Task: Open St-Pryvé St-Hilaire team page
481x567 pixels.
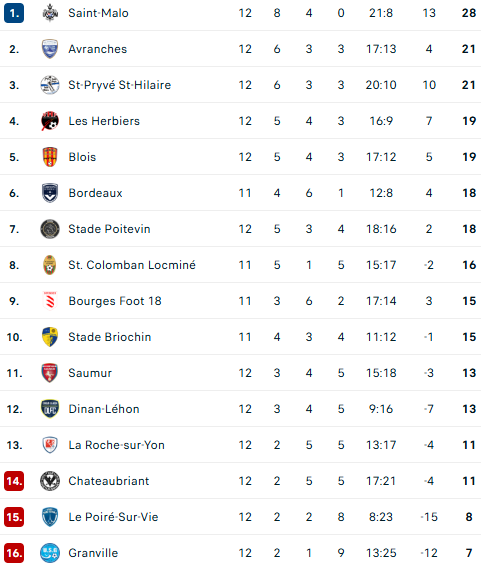Action: 120,85
